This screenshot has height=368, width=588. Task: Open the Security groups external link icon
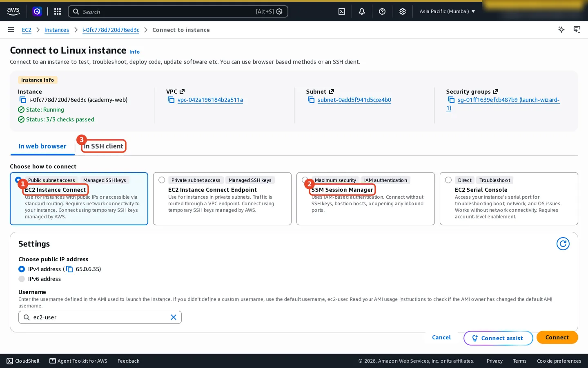[496, 92]
